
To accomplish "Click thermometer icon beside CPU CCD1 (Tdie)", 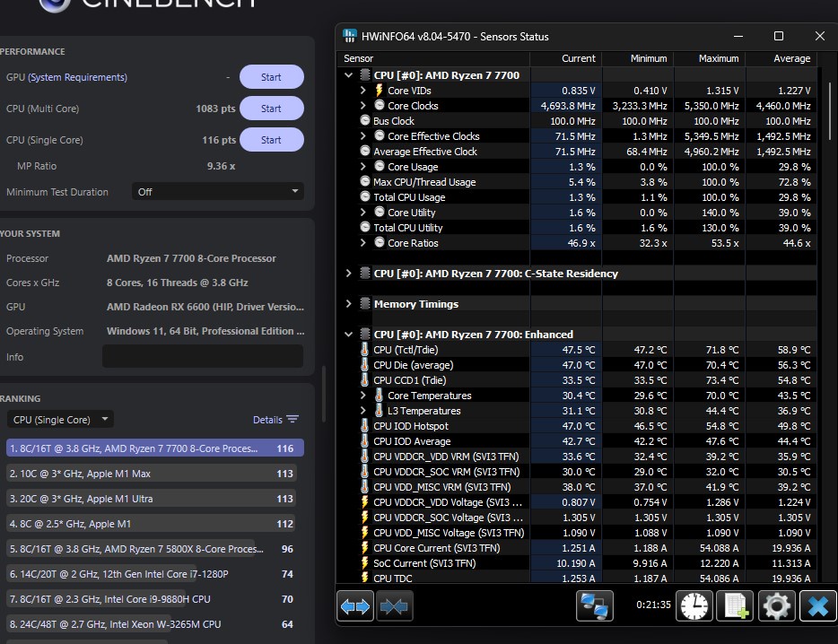I will [364, 380].
